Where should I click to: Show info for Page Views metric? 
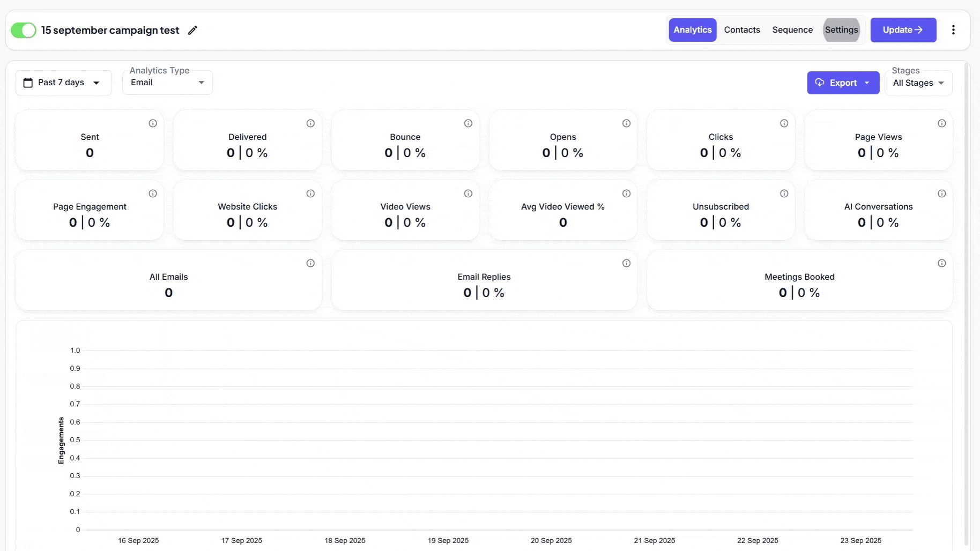coord(941,123)
